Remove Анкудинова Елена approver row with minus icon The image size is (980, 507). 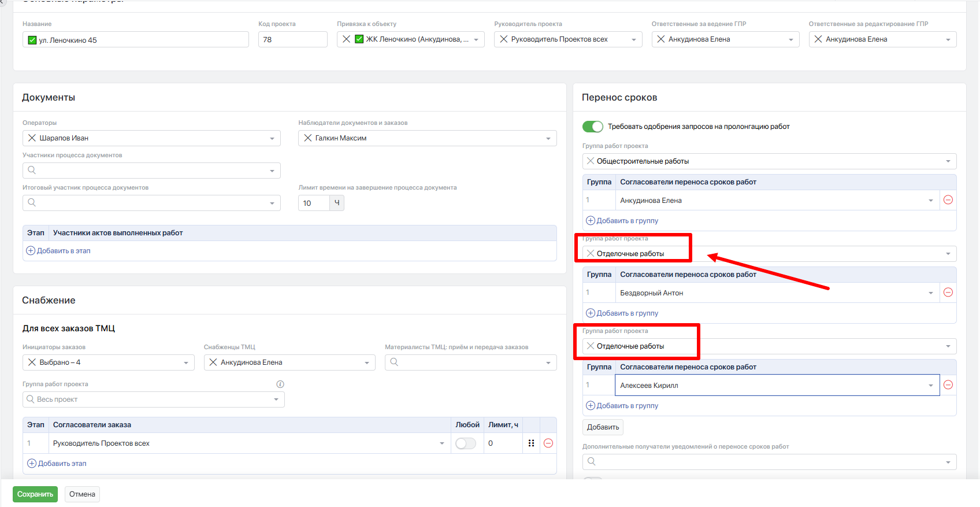click(948, 200)
